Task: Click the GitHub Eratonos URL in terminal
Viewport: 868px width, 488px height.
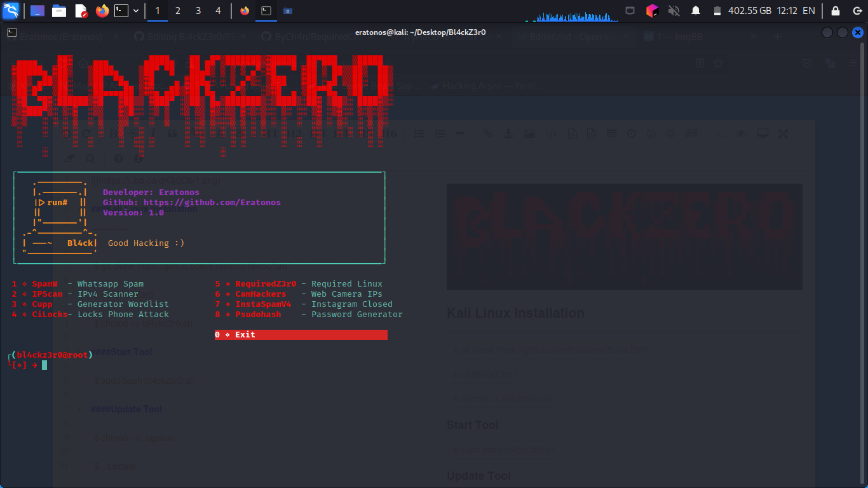Action: (x=212, y=203)
